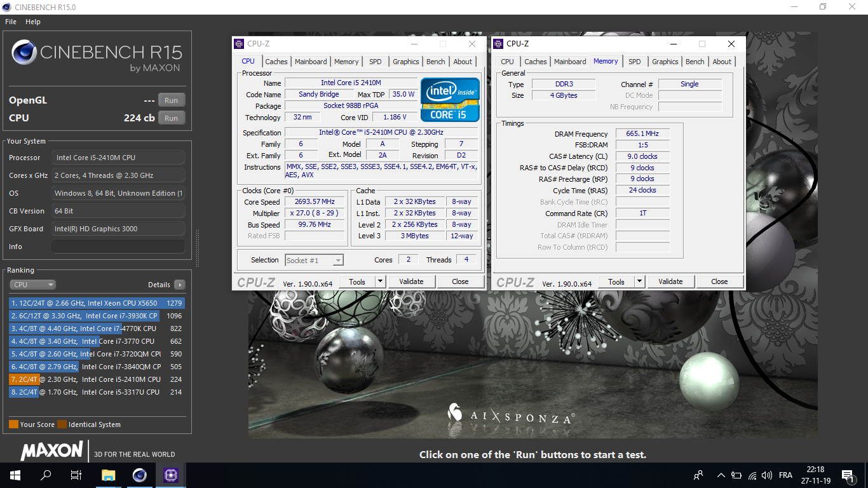Screen dimensions: 868x488
Task: Click Tools button in CPU-Z Memory window
Action: [616, 281]
